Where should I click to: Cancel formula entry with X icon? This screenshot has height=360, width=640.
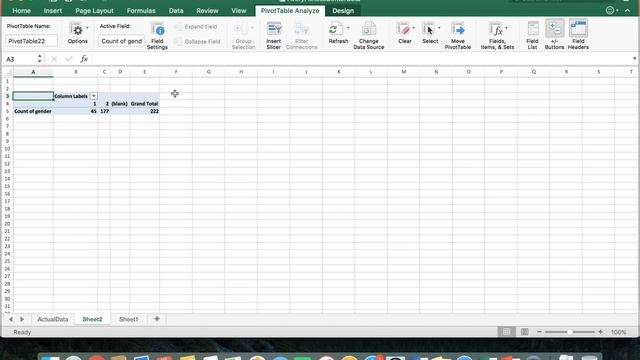coord(54,59)
